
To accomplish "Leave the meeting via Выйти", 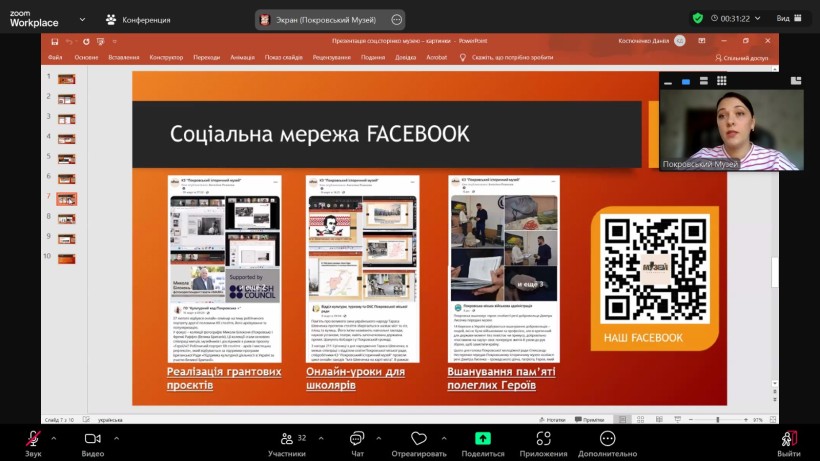I will pos(788,444).
